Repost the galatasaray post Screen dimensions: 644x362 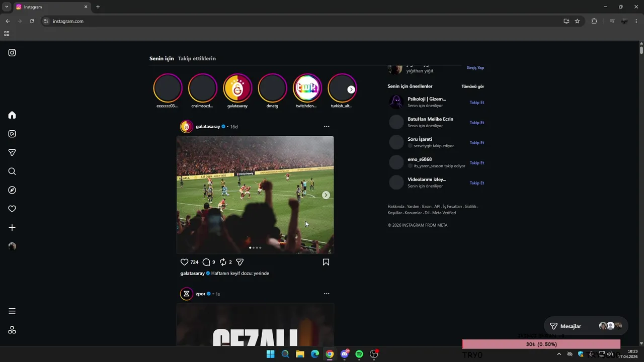223,262
